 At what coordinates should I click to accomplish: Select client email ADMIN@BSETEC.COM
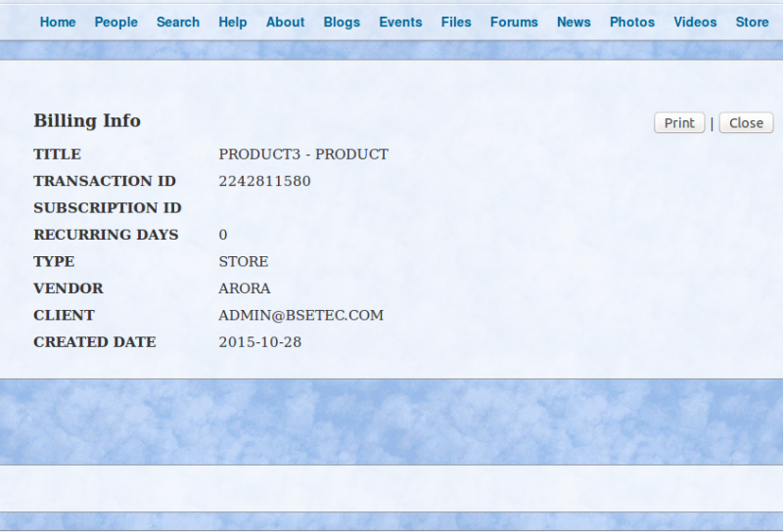point(301,316)
